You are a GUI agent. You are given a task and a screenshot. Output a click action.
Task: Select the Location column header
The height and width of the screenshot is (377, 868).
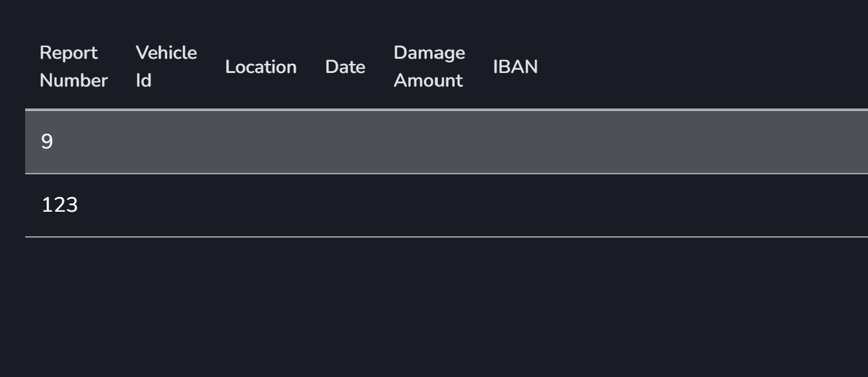click(261, 66)
